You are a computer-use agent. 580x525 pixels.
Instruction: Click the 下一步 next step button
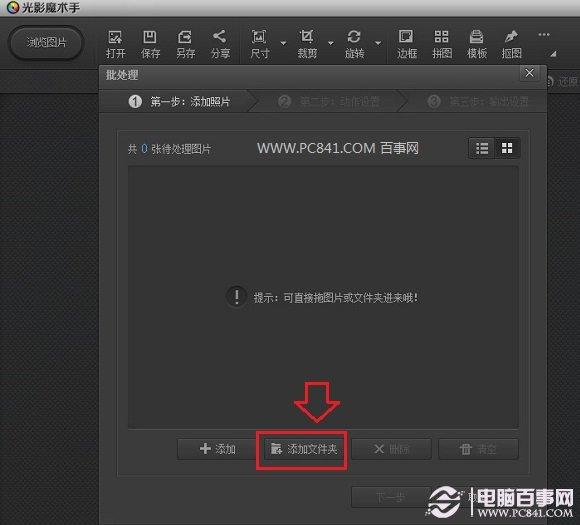tap(390, 498)
